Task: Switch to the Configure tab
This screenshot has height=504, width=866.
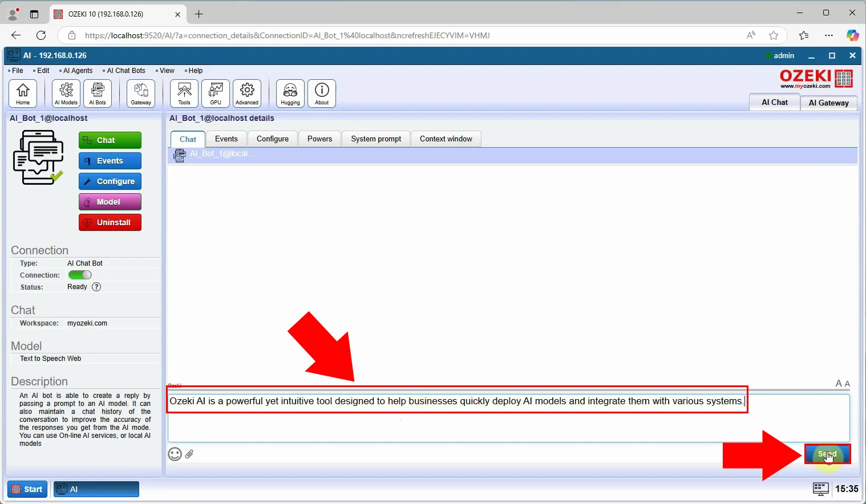Action: click(x=273, y=139)
